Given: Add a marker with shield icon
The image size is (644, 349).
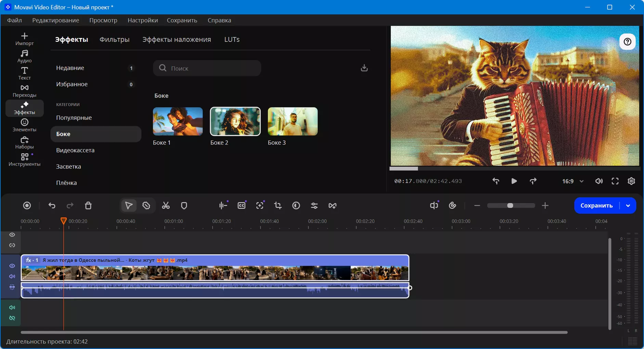Looking at the screenshot, I should pos(184,206).
